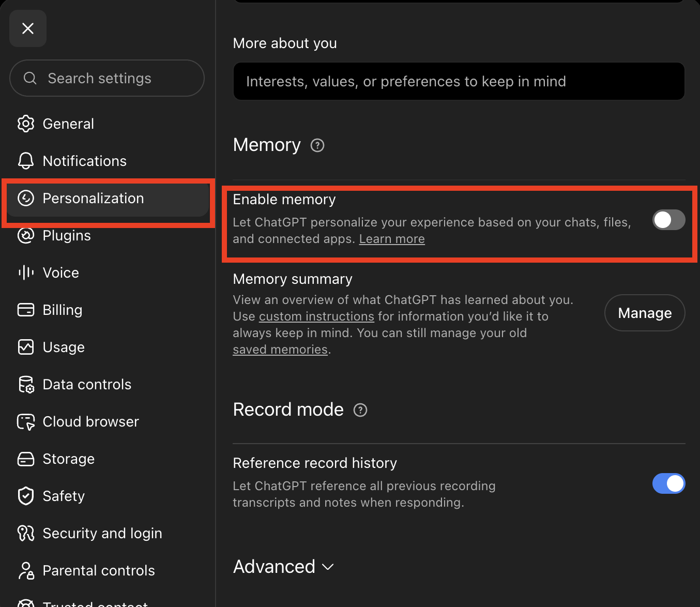Open Cloud browser section
The width and height of the screenshot is (700, 607).
[108, 421]
